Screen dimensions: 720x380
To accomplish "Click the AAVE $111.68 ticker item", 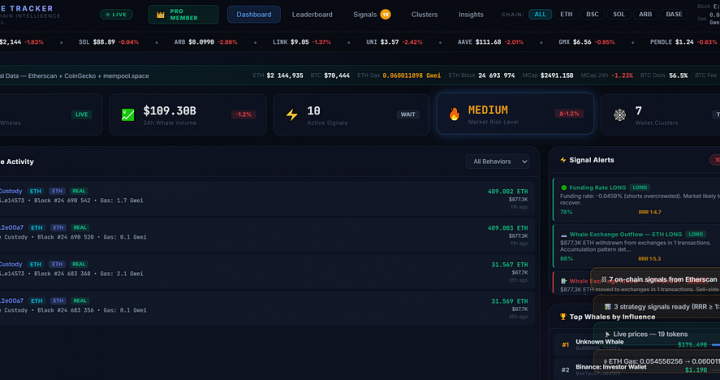I will coord(490,42).
